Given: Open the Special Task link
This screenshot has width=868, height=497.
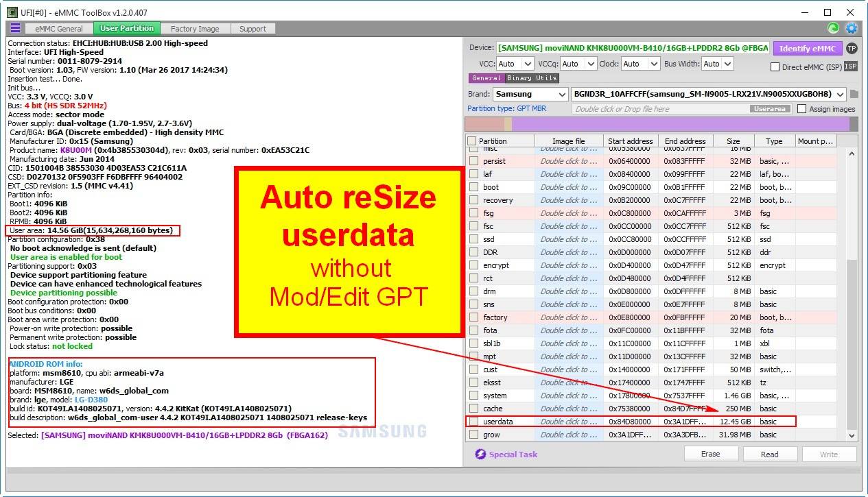Looking at the screenshot, I should pyautogui.click(x=513, y=454).
